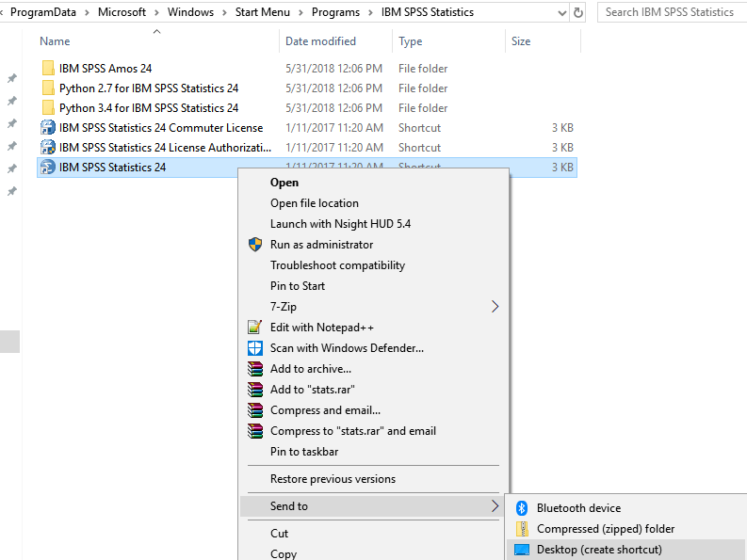Click the Bluetooth icon in Send to submenu
The image size is (747, 560).
coord(522,508)
